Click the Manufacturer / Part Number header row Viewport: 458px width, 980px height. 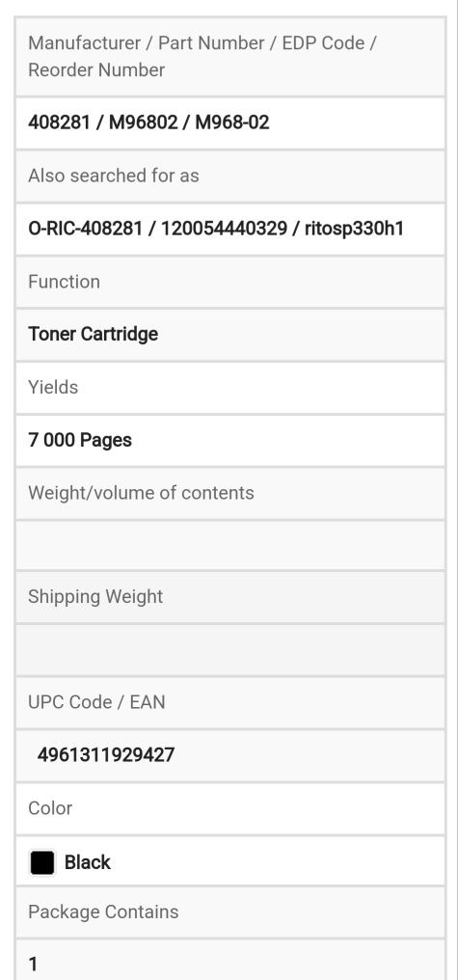pyautogui.click(x=229, y=57)
